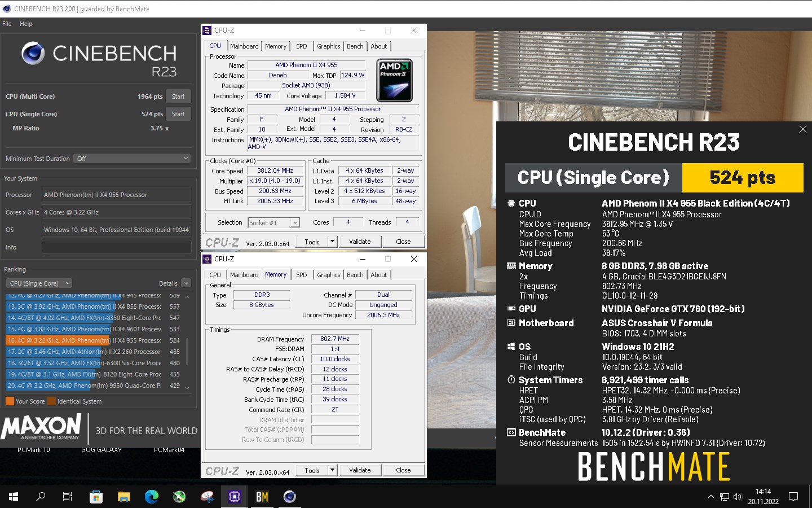Expand Tools dropdown arrow in bottom CPU-Z
The width and height of the screenshot is (812, 508).
tap(332, 470)
